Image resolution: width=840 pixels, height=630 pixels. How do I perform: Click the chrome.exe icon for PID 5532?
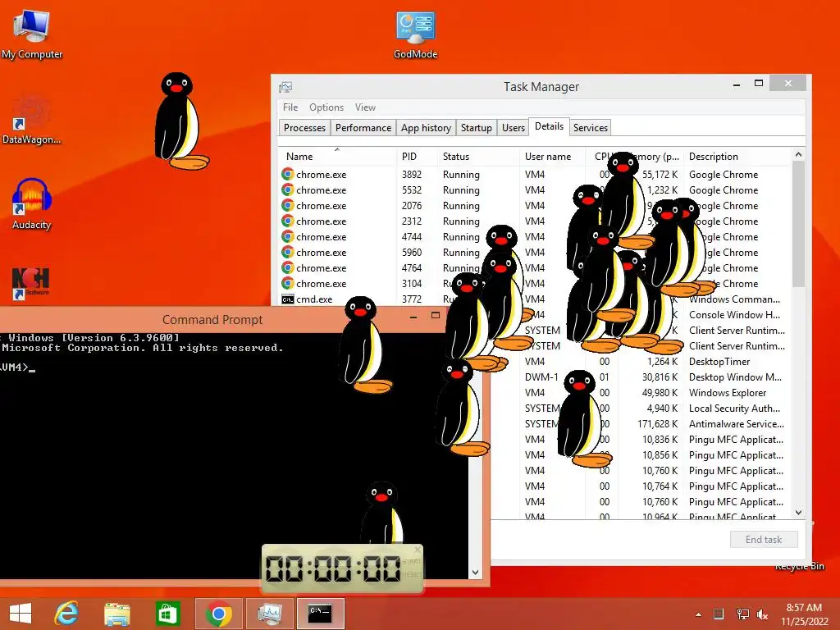click(x=288, y=189)
